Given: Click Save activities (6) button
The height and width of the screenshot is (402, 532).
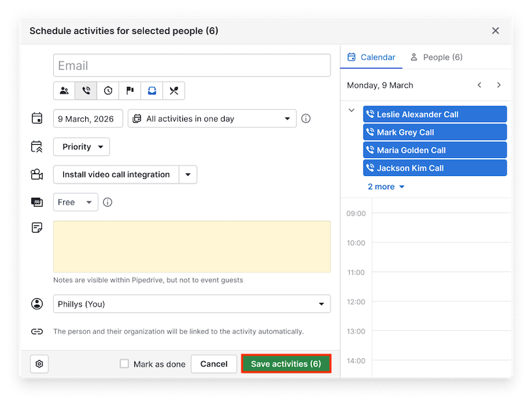Looking at the screenshot, I should (286, 364).
